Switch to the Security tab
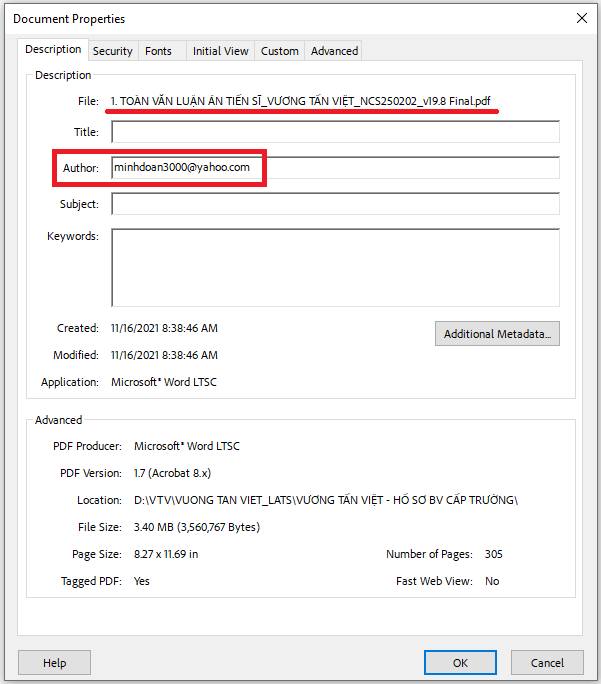The image size is (601, 684). click(x=112, y=51)
